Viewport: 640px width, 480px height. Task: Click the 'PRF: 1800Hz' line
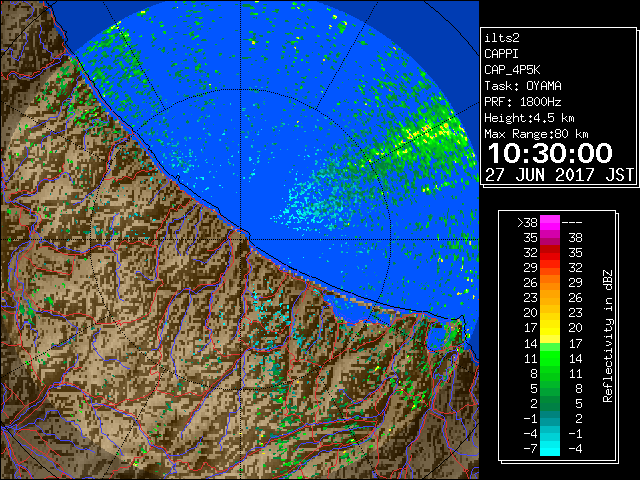point(523,102)
